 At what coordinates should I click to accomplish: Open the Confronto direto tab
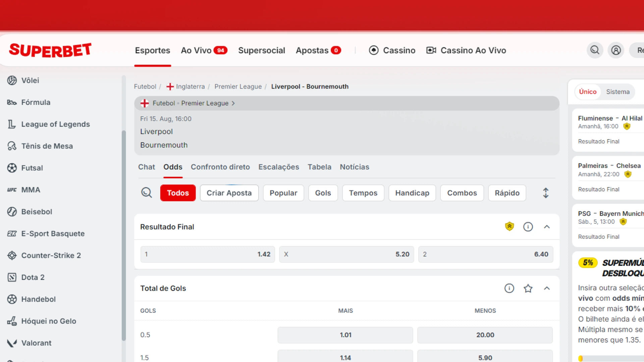(220, 167)
